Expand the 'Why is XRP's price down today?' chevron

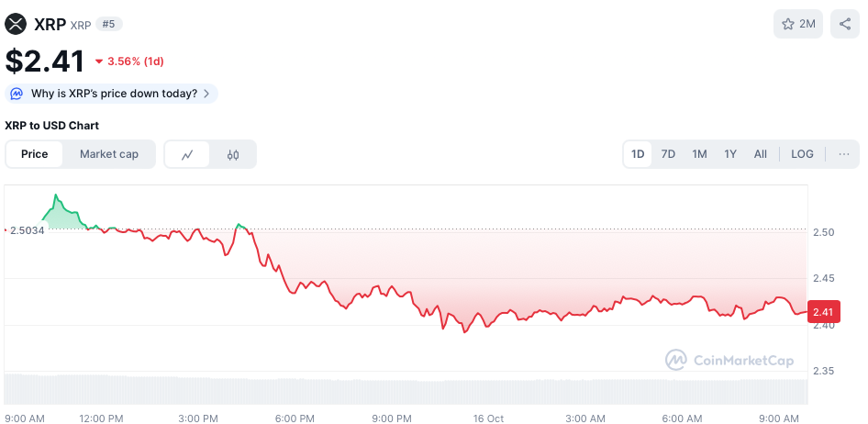point(206,94)
